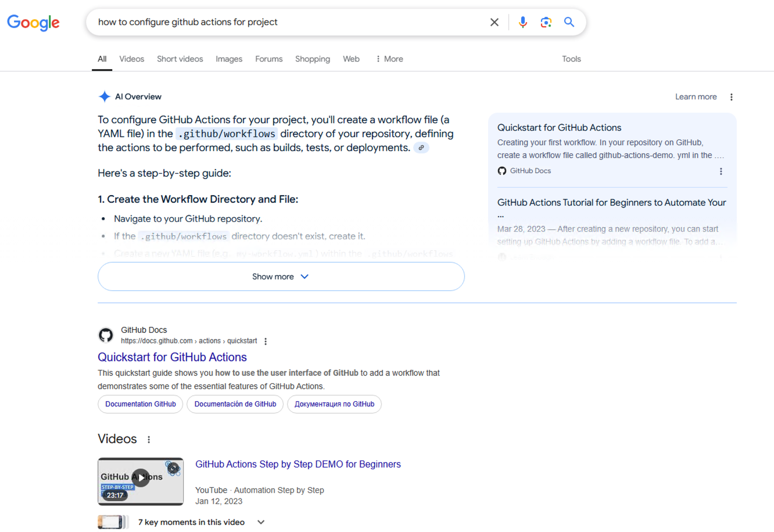Open three-dot menu next to docs.github.com URL

click(x=266, y=342)
